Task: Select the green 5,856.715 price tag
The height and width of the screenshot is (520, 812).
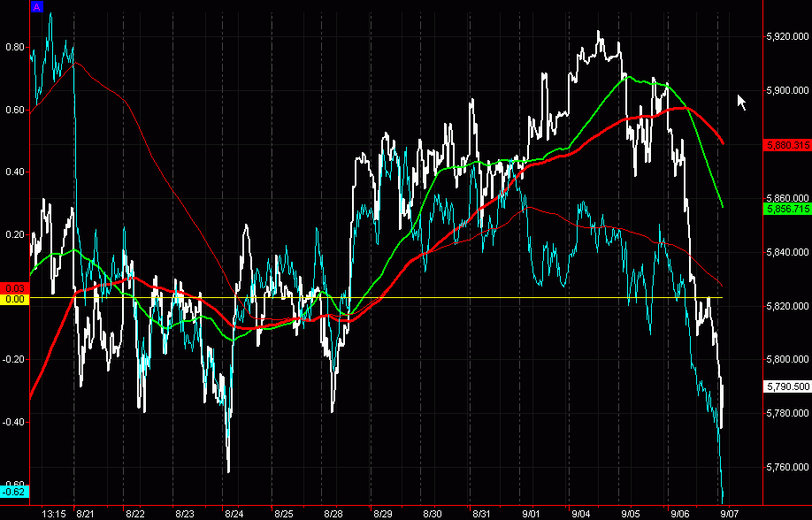Action: [787, 210]
